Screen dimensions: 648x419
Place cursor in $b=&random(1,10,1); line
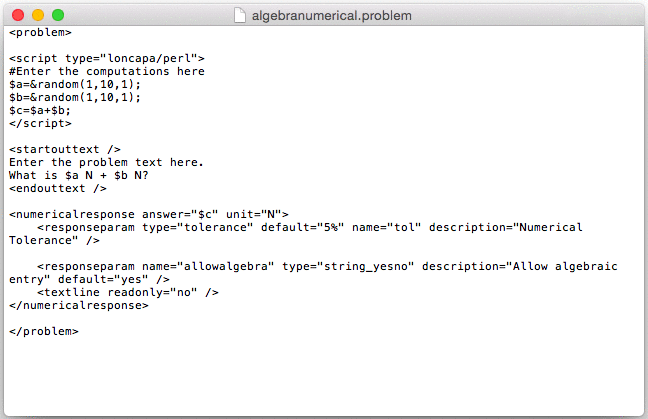coord(75,98)
